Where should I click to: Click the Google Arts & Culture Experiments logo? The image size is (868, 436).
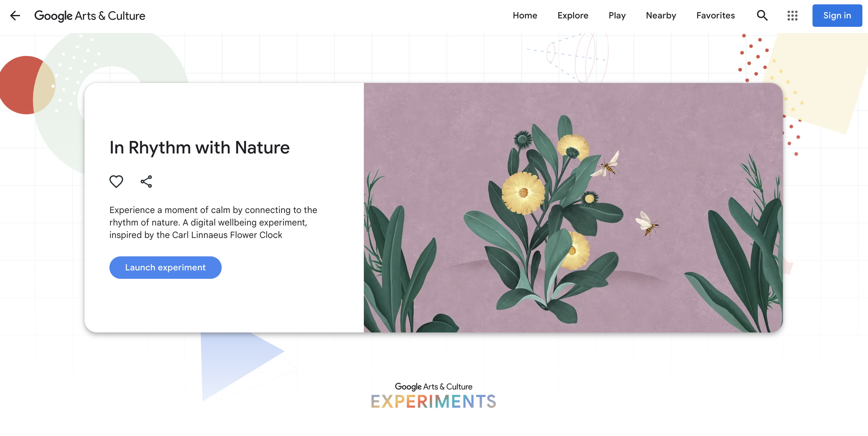pos(433,395)
